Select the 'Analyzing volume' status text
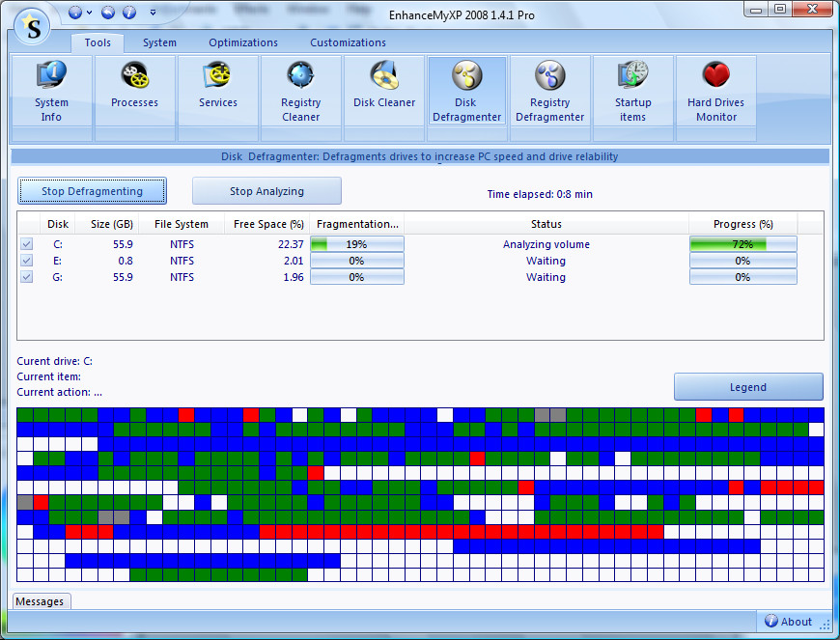 tap(546, 244)
